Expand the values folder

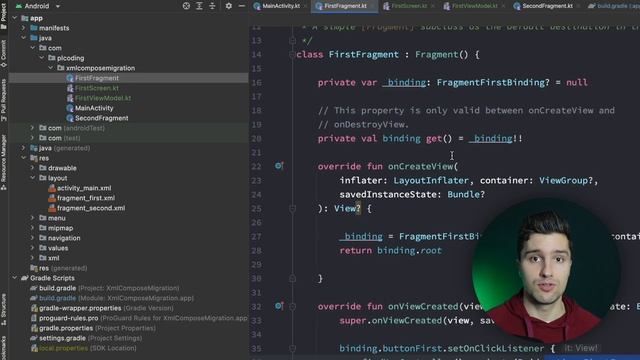coord(33,248)
